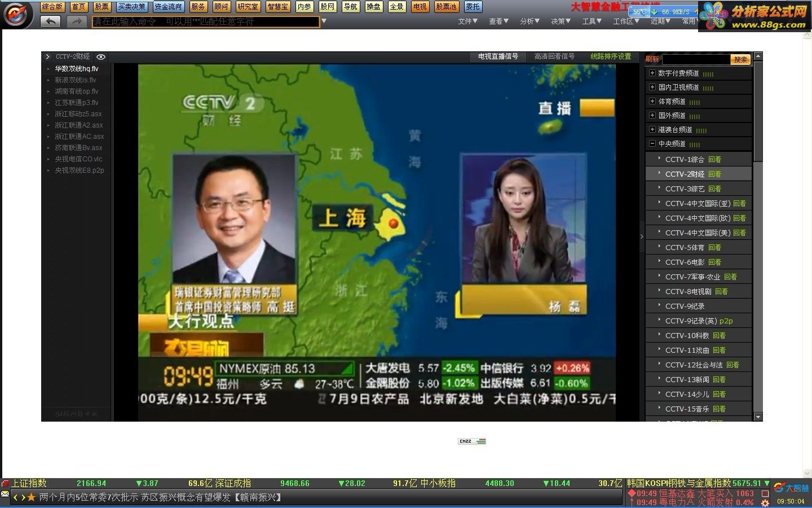Image resolution: width=812 pixels, height=508 pixels.
Task: Open the 研究室 toolbar button
Action: pos(248,7)
